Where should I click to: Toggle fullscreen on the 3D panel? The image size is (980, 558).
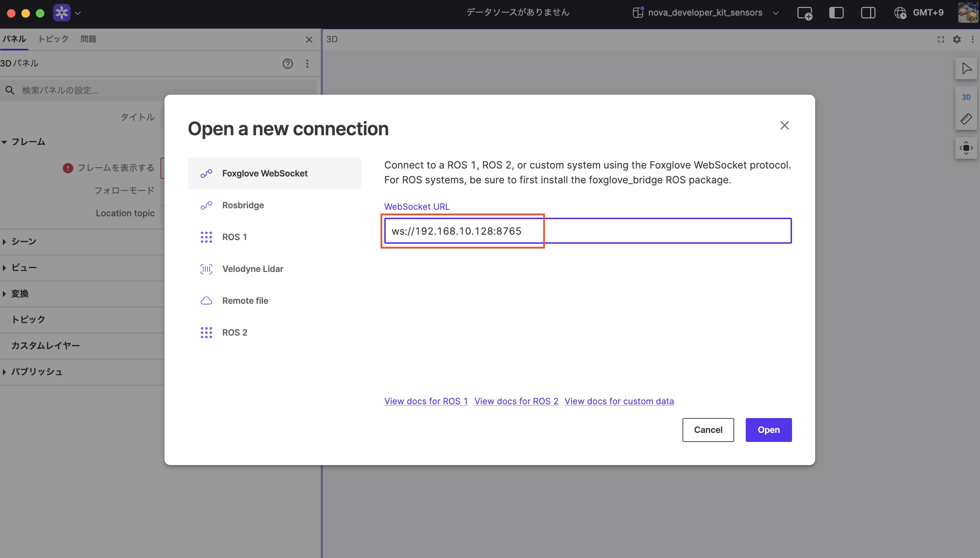coord(941,39)
